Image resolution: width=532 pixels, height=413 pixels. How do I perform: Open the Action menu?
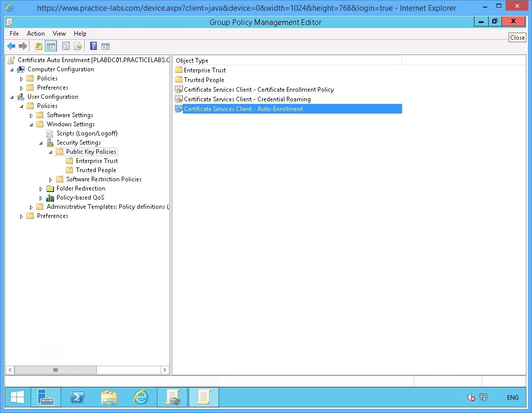(x=36, y=34)
